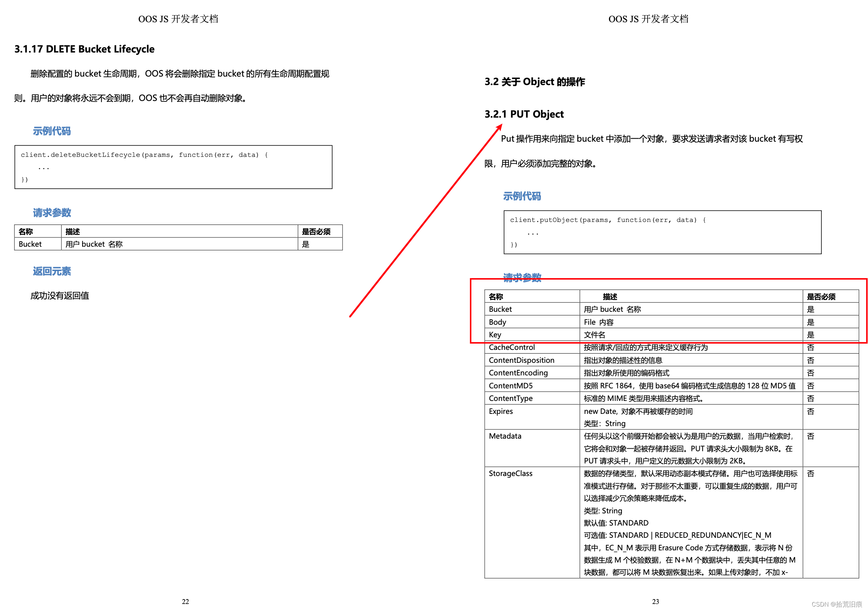Click the '3.2.1 PUT Object' heading
The image size is (868, 611).
[x=524, y=114]
